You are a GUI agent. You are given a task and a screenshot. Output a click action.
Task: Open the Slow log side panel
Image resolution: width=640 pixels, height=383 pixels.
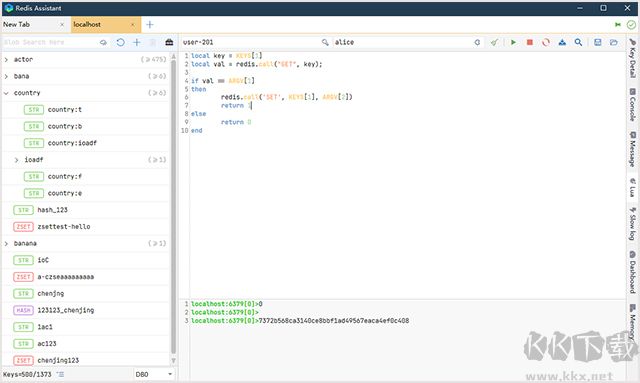(632, 223)
